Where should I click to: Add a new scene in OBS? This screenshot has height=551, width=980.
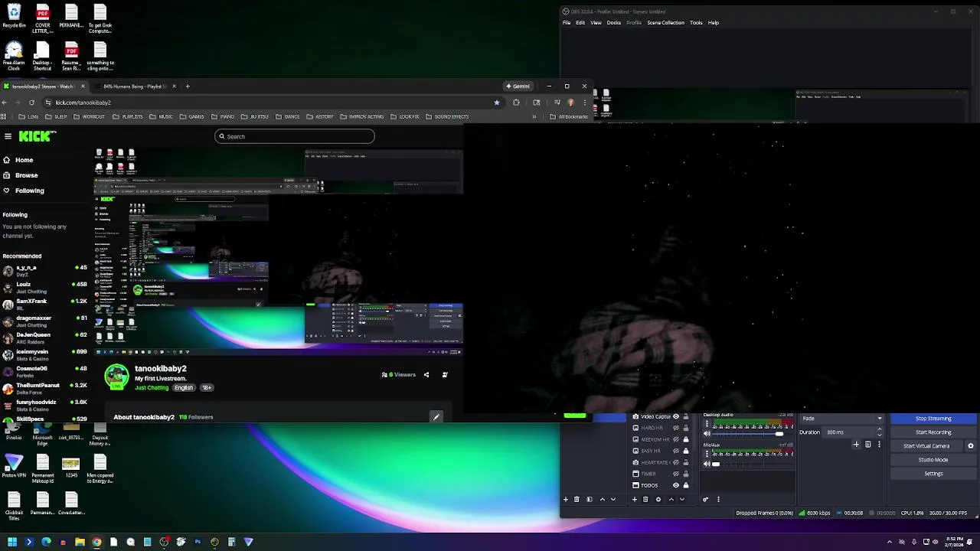click(566, 499)
